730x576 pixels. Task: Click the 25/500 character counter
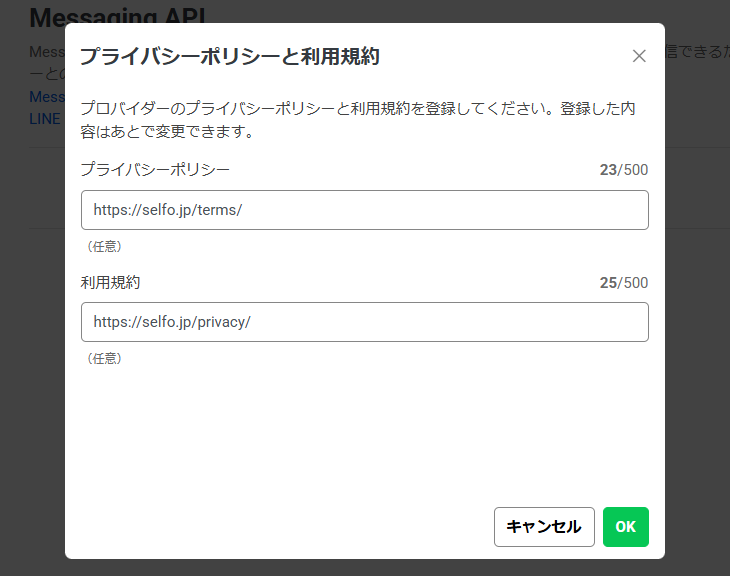623,283
